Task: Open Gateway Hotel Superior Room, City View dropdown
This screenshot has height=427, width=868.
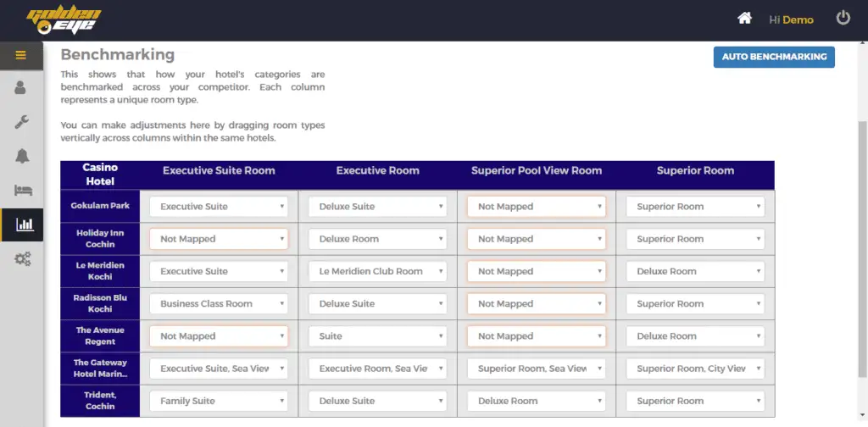Action: coord(695,369)
